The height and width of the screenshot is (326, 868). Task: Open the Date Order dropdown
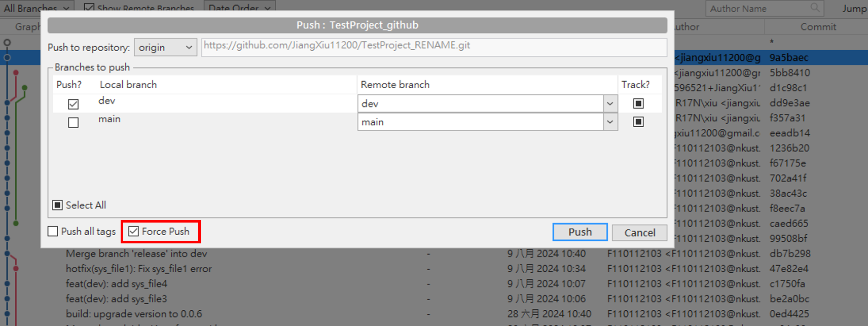point(240,8)
